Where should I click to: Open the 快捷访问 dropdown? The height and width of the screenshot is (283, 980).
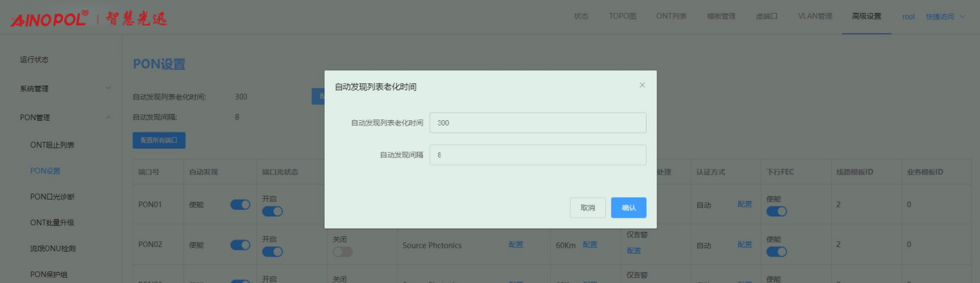pos(945,16)
